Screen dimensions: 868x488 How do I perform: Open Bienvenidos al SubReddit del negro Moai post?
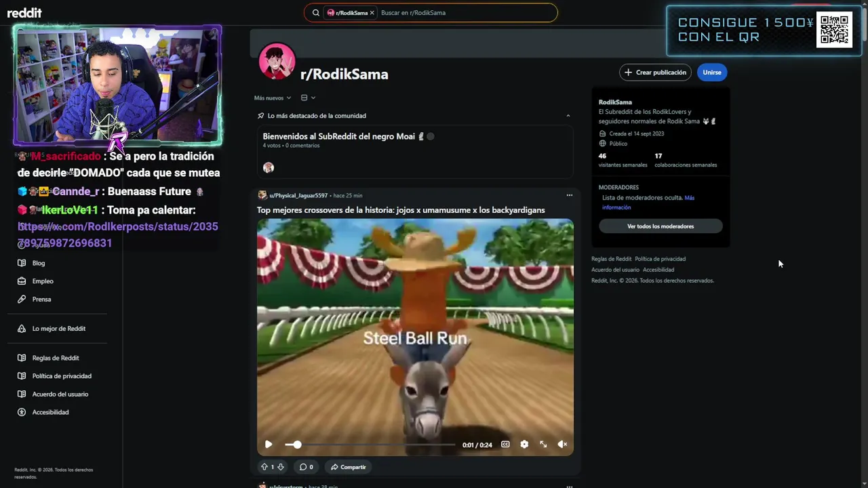coord(338,136)
